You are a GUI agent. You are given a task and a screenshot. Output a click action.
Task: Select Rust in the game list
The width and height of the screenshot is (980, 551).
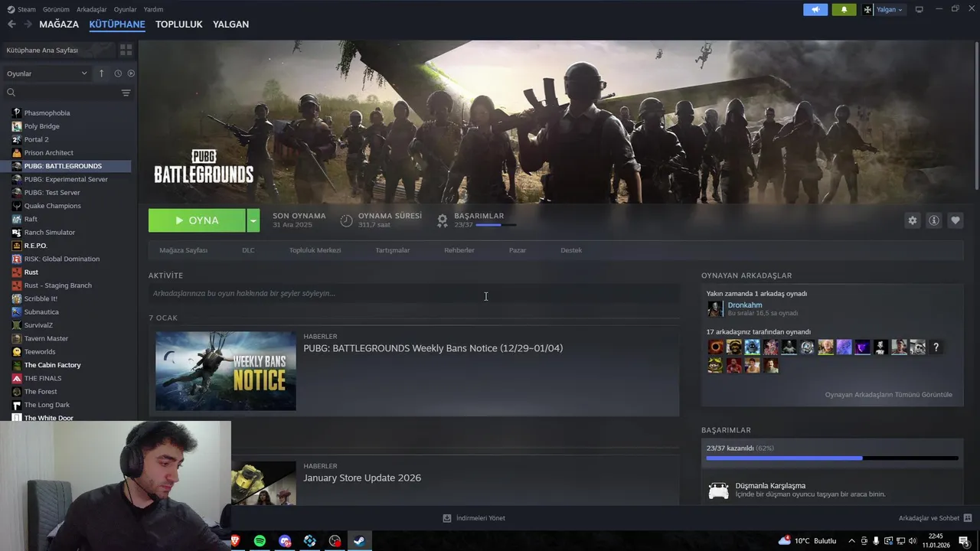pos(31,272)
